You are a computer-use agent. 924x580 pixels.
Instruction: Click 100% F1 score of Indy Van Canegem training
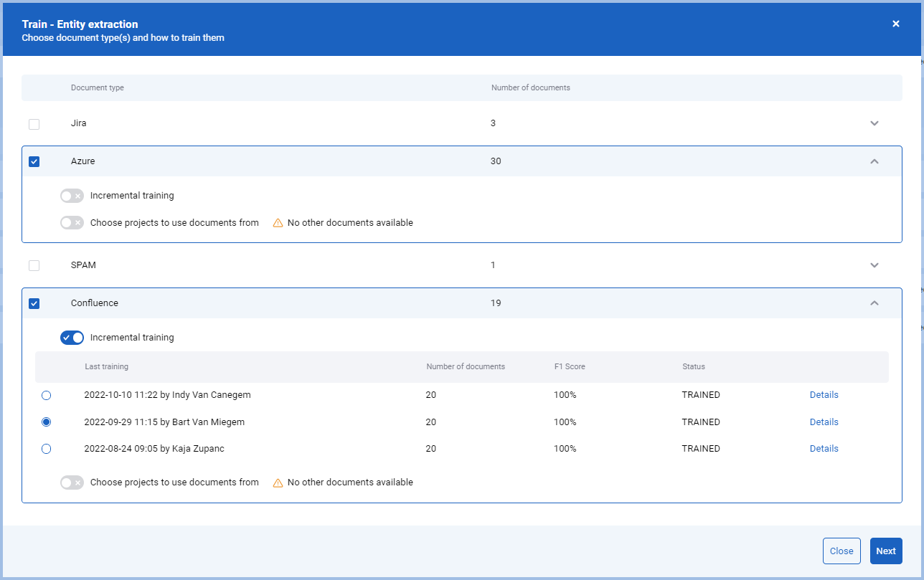[565, 395]
